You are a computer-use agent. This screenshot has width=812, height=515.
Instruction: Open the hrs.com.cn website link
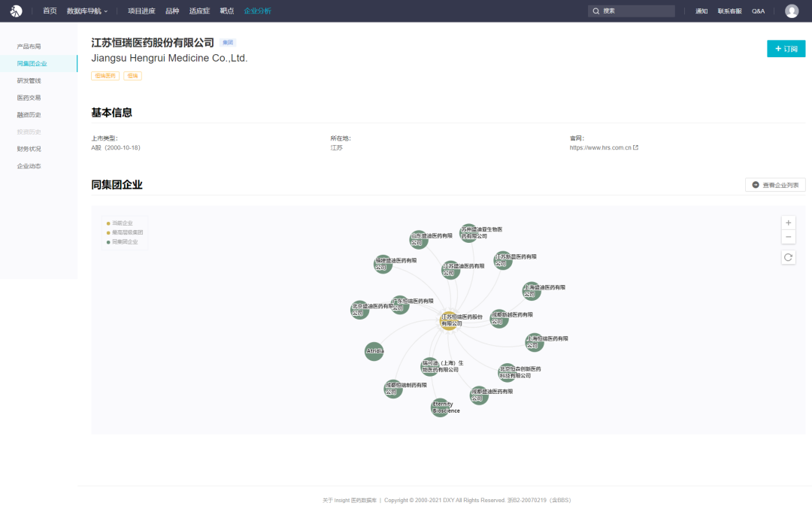pyautogui.click(x=600, y=147)
